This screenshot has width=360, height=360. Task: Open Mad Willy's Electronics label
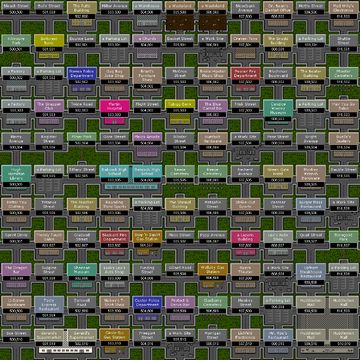(344, 8)
